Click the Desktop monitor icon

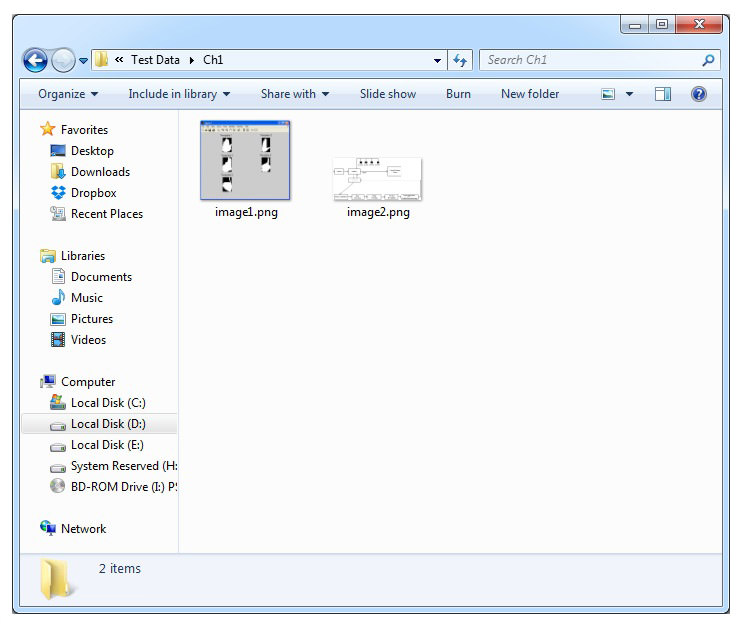[58, 151]
